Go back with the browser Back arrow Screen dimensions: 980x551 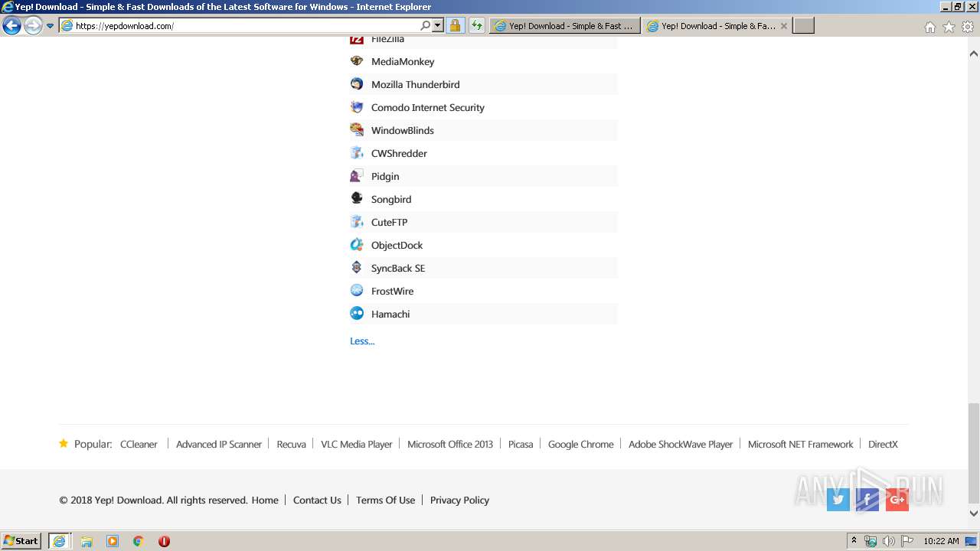click(x=11, y=25)
